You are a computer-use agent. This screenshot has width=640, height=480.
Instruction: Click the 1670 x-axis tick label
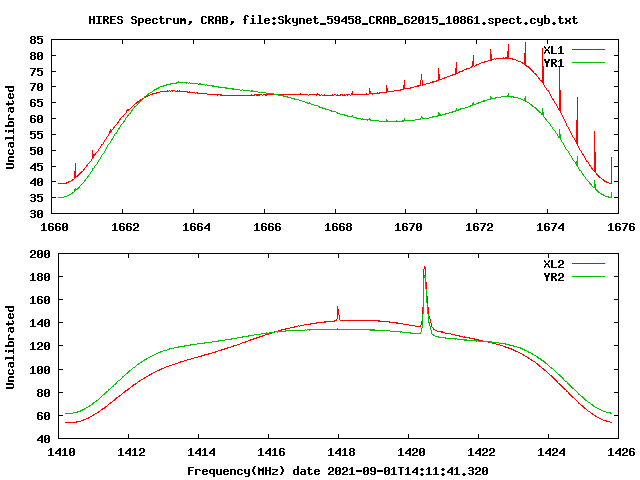coord(408,227)
